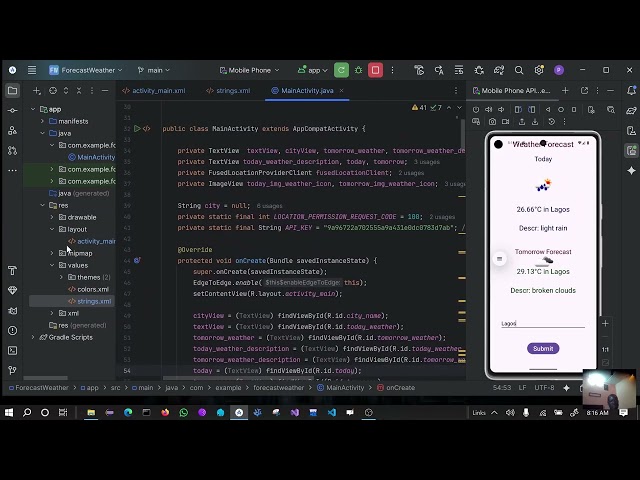
Task: Open Windows Start menu
Action: click(9, 413)
